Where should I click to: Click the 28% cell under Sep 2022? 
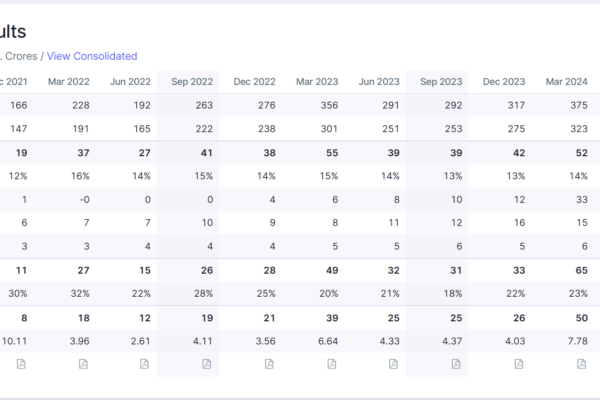[204, 294]
